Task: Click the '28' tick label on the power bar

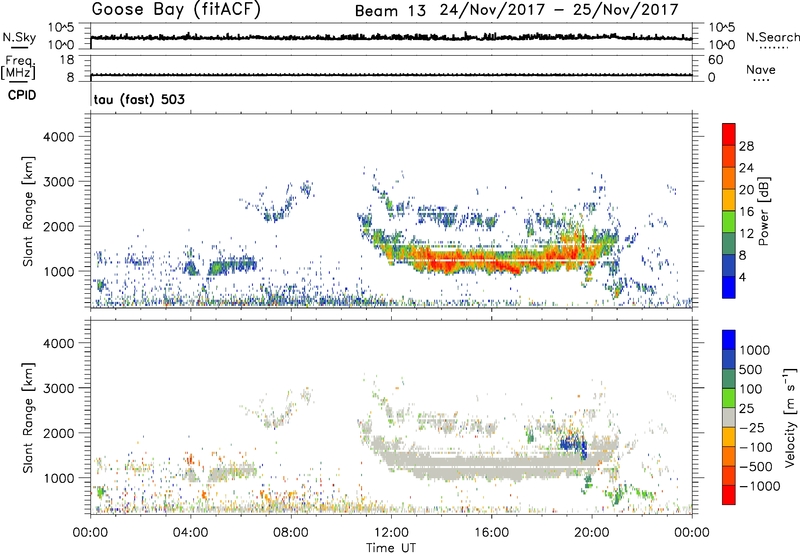Action: pyautogui.click(x=746, y=146)
